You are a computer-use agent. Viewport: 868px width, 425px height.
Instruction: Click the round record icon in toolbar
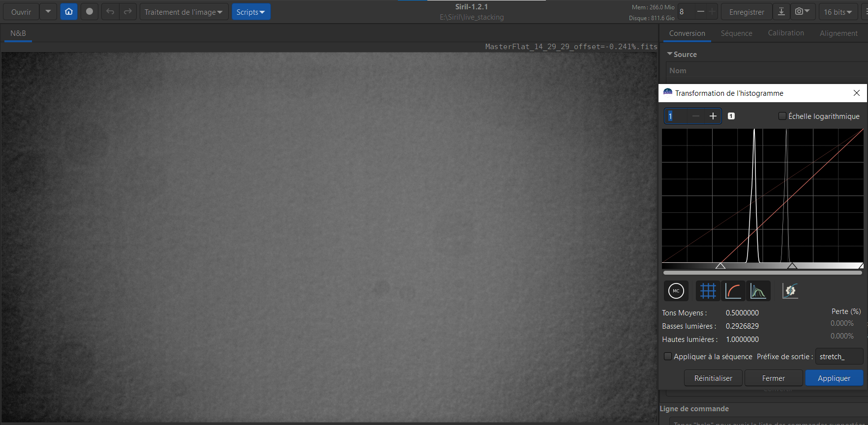[x=90, y=12]
